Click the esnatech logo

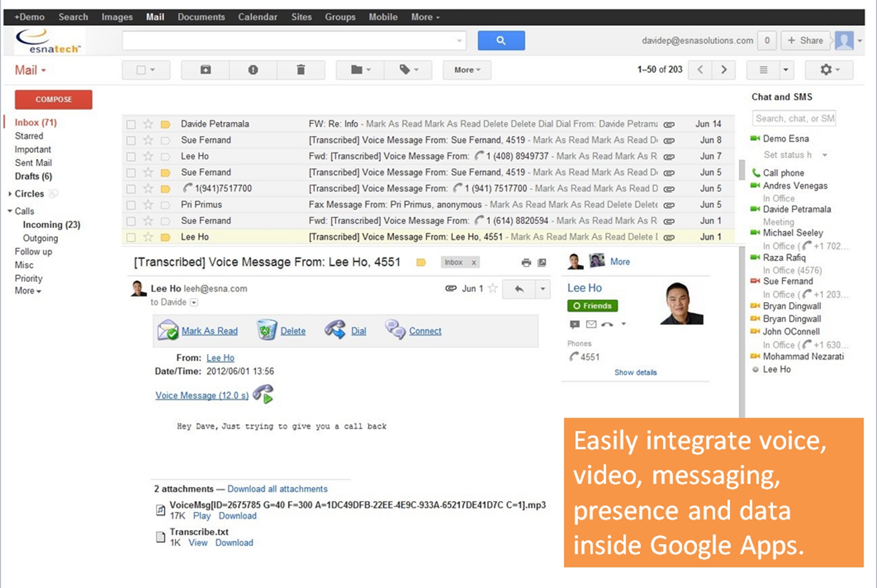pos(49,41)
